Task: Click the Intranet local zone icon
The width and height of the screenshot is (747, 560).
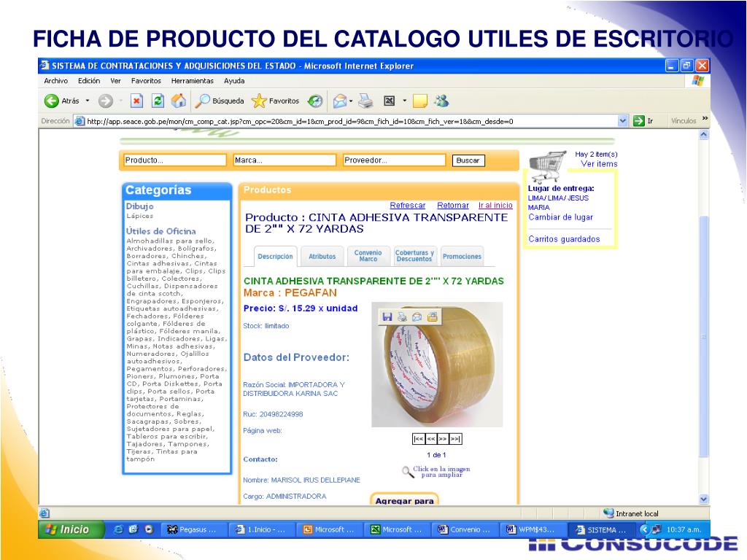Action: pos(608,513)
